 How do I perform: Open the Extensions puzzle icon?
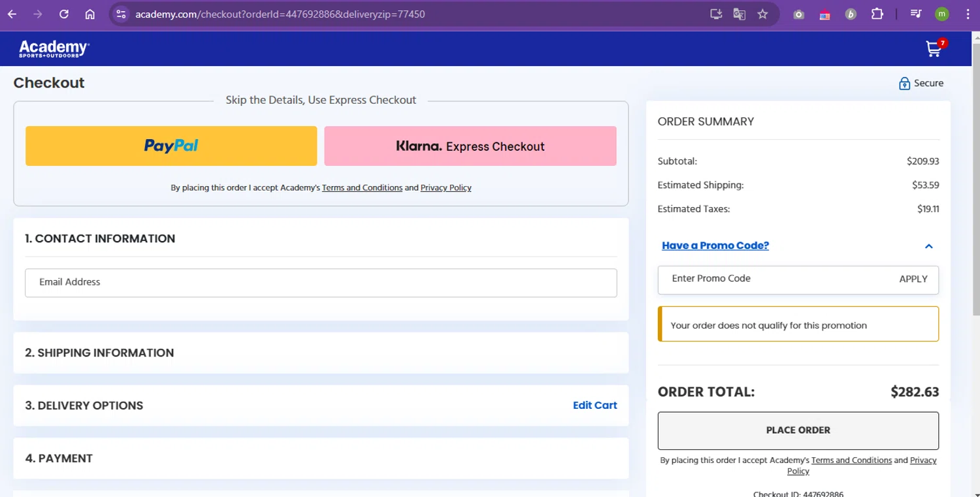click(877, 14)
